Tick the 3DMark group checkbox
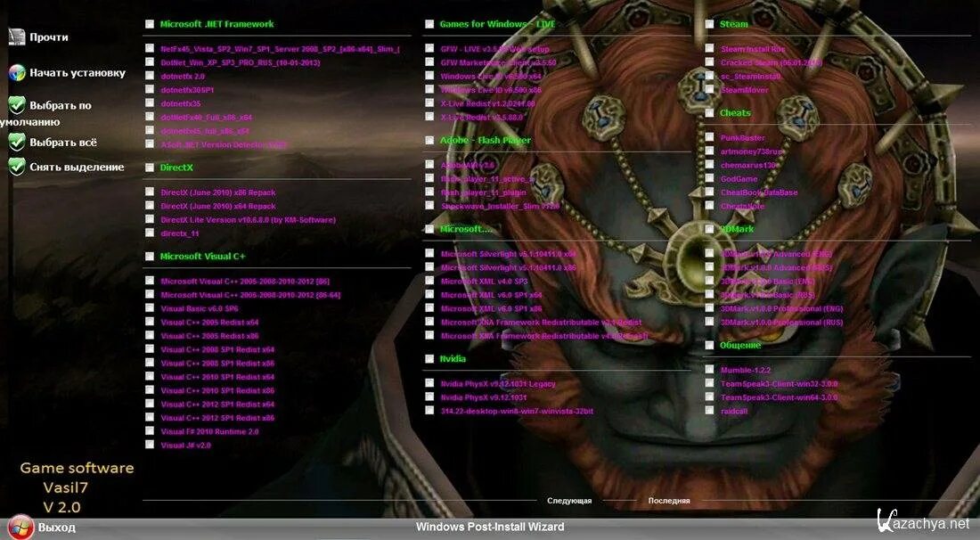Screen dimensions: 980x540 click(x=709, y=229)
